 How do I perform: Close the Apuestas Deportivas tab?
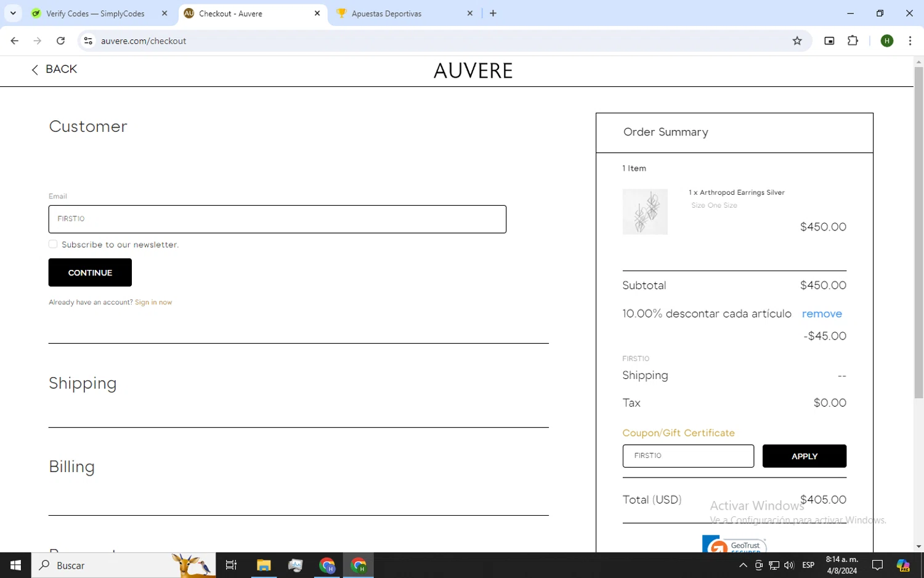click(x=470, y=13)
